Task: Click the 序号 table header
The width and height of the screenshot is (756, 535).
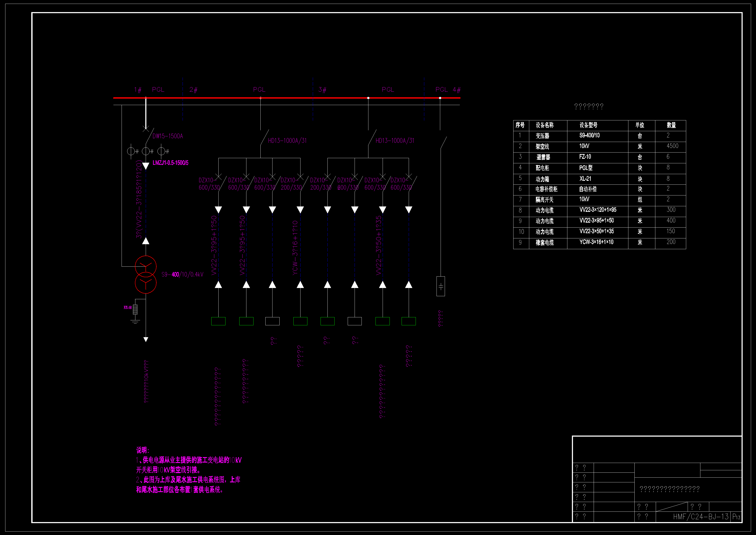Action: coord(520,125)
